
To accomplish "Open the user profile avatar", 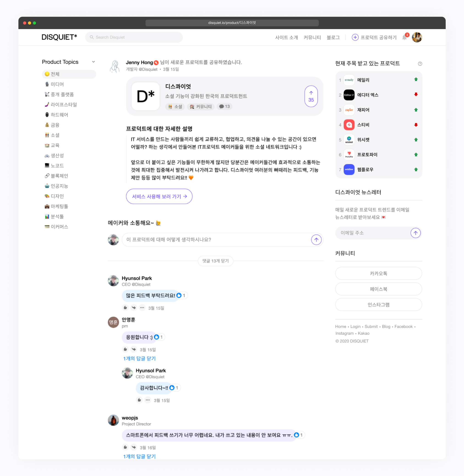I will coord(417,37).
